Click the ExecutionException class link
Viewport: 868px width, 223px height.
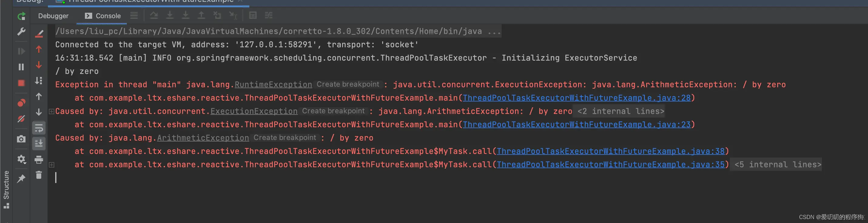254,111
